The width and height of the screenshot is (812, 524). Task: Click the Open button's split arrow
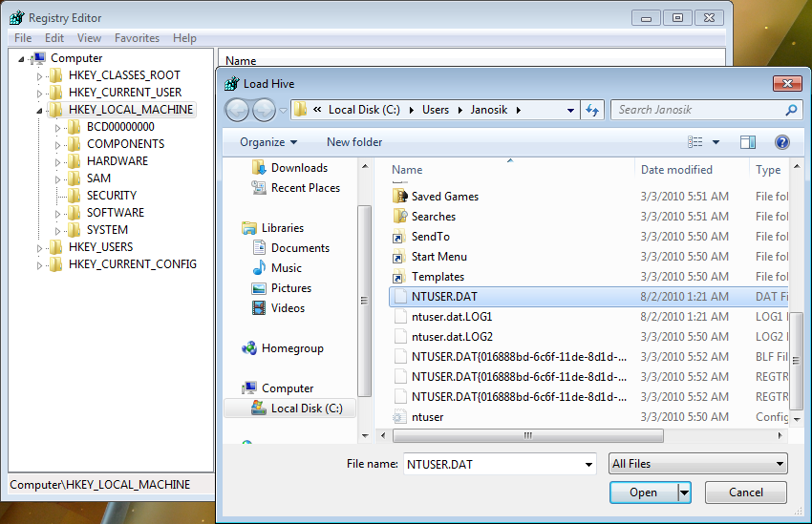[684, 493]
